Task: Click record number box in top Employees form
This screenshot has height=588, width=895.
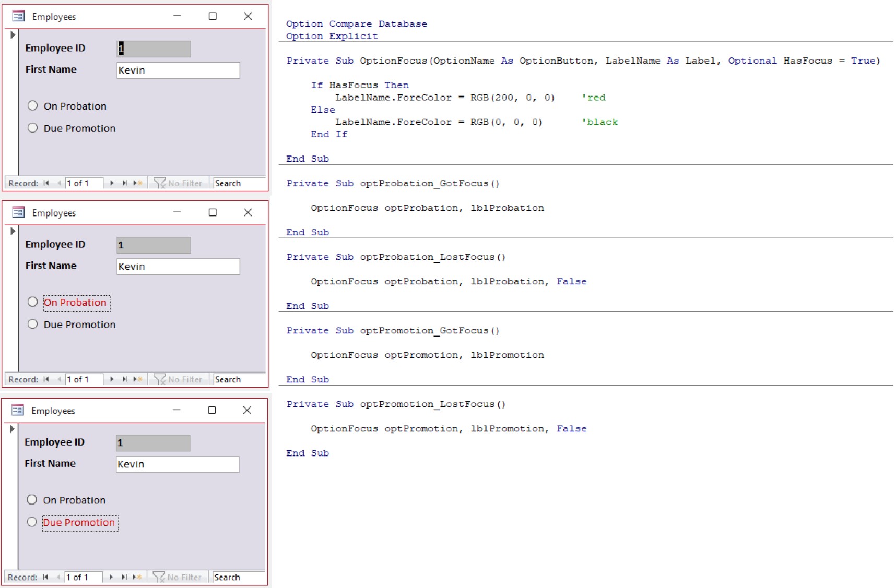Action: [x=84, y=183]
